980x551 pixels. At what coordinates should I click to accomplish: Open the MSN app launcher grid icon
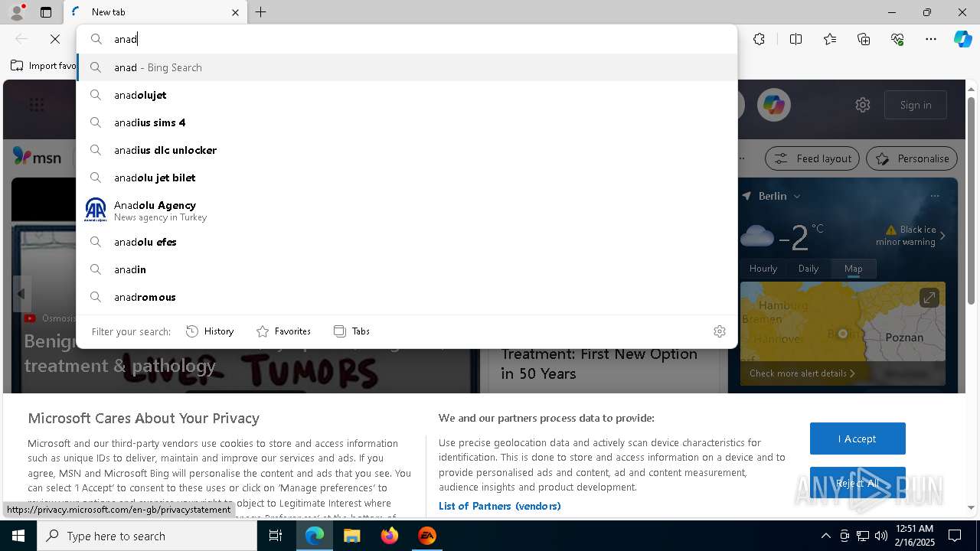click(x=37, y=105)
